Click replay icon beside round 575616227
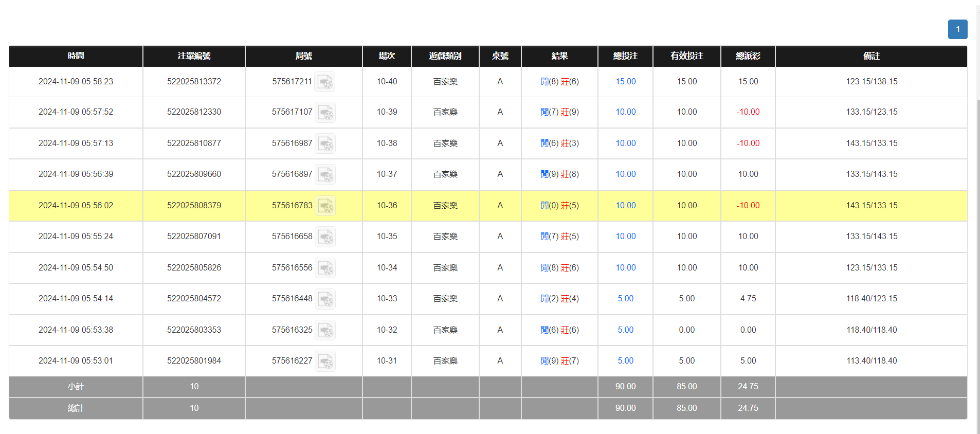The height and width of the screenshot is (434, 980). 325,361
